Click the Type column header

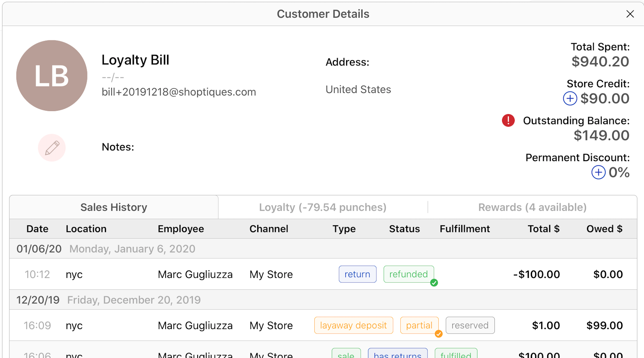click(344, 229)
